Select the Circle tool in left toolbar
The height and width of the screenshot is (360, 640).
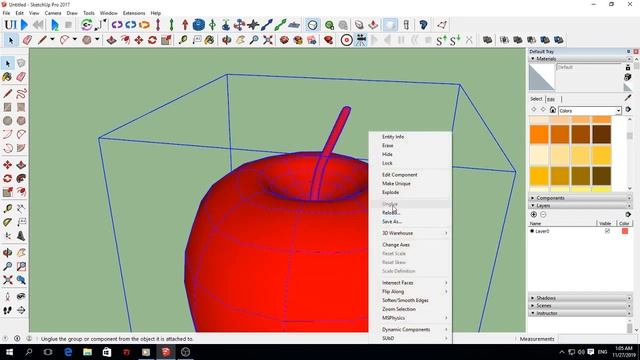(7, 121)
